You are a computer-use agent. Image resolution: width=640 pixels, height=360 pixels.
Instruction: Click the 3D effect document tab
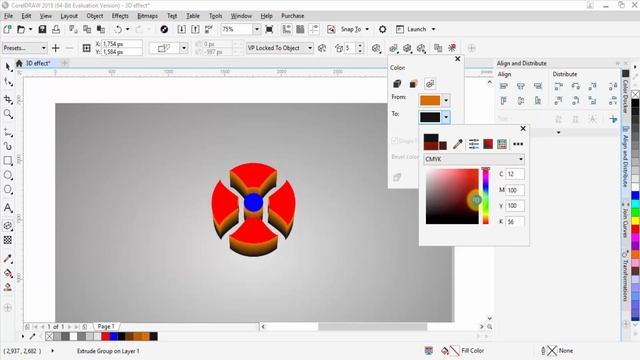(x=38, y=63)
